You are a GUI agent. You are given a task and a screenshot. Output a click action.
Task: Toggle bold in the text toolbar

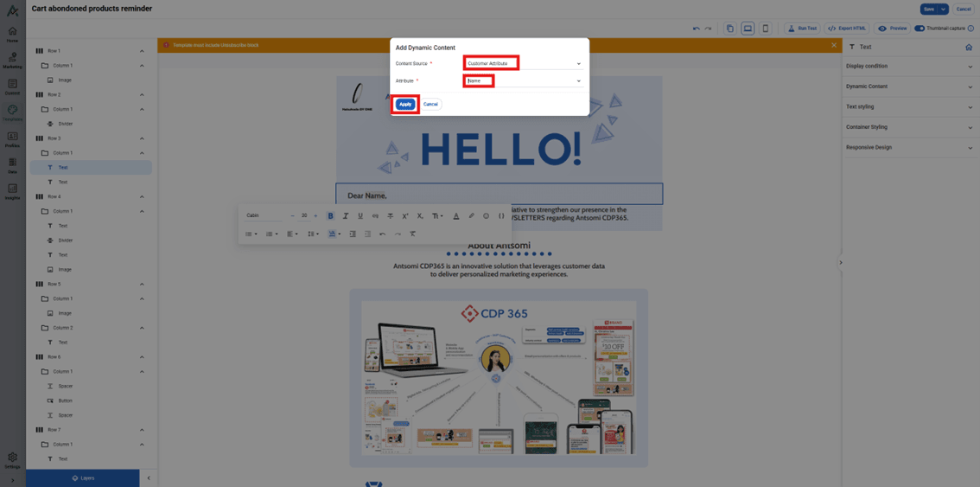coord(330,216)
